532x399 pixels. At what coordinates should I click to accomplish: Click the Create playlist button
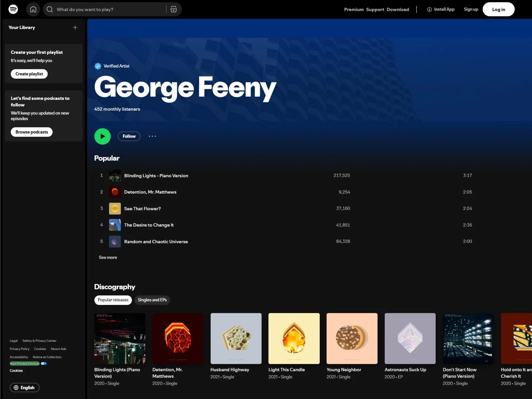[29, 74]
